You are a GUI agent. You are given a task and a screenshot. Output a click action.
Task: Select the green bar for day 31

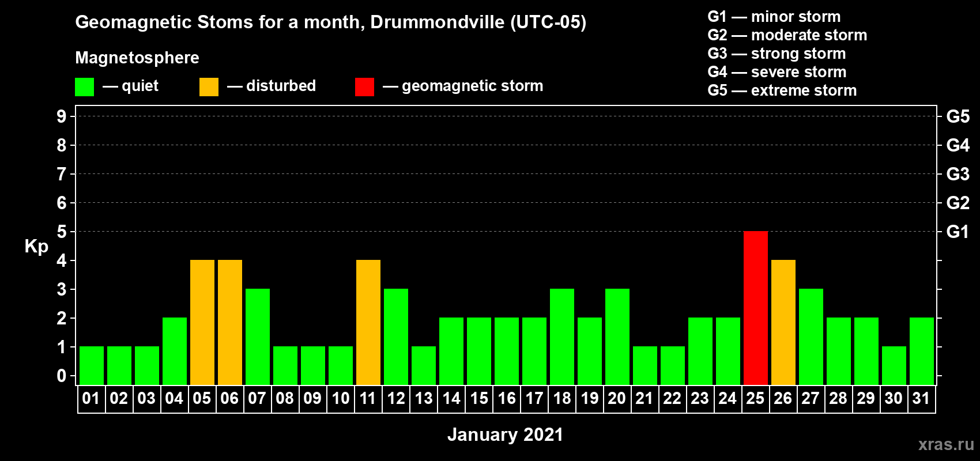tap(922, 351)
